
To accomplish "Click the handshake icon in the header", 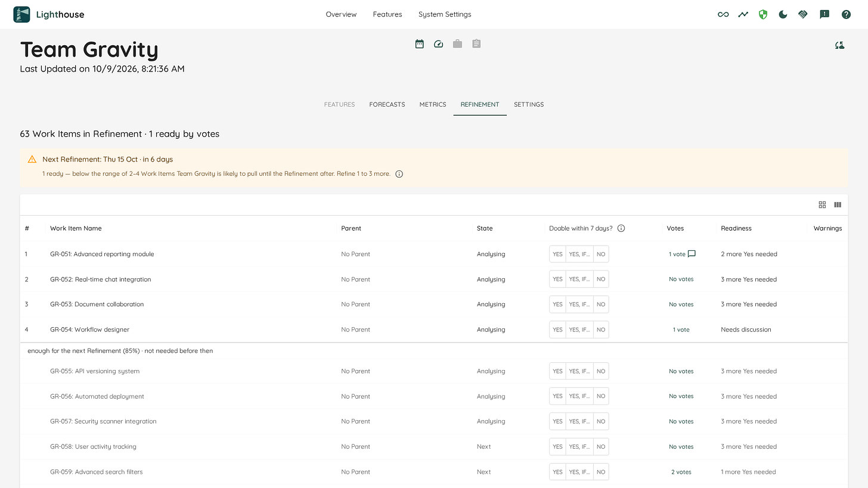I will point(803,14).
